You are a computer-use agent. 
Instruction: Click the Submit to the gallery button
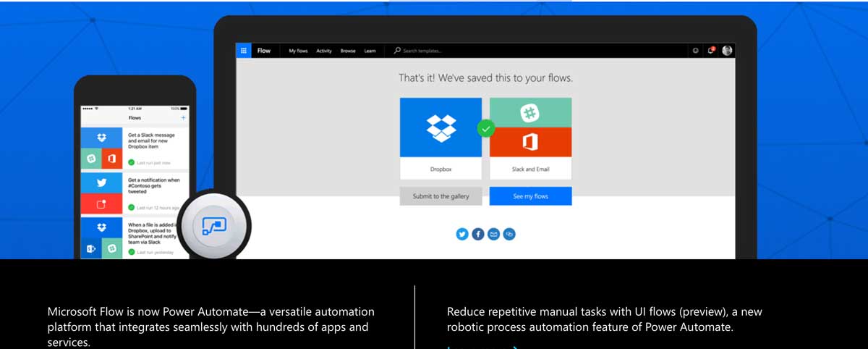point(441,196)
